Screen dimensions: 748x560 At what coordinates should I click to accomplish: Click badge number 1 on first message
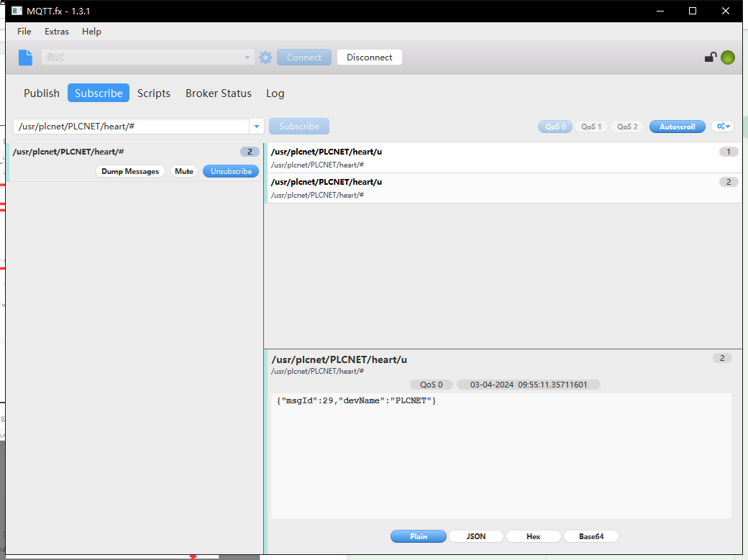pos(728,152)
